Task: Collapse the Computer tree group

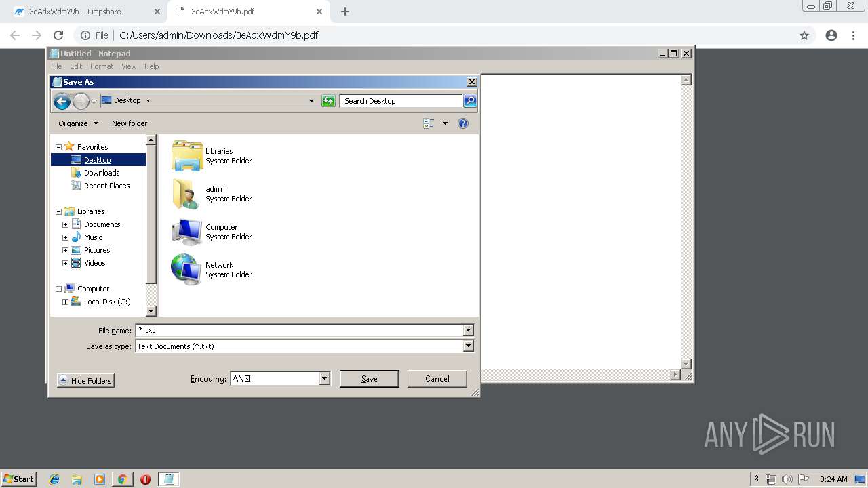Action: coord(58,289)
